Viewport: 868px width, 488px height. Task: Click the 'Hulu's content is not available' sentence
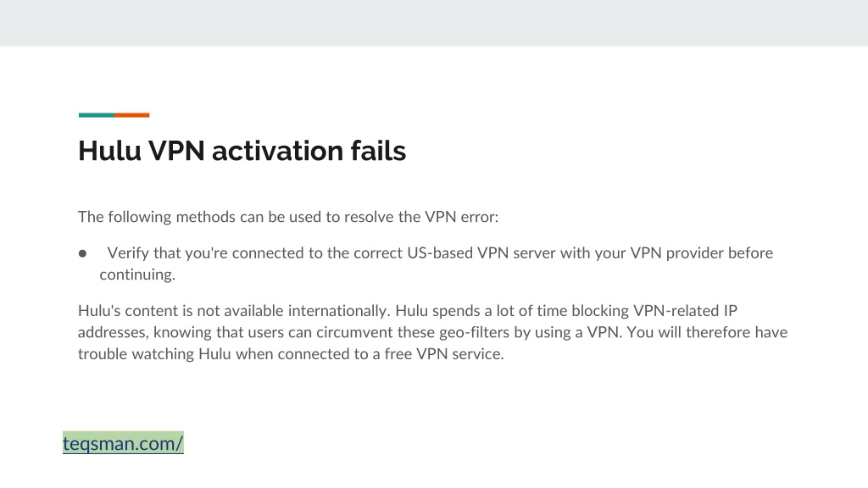coord(234,311)
